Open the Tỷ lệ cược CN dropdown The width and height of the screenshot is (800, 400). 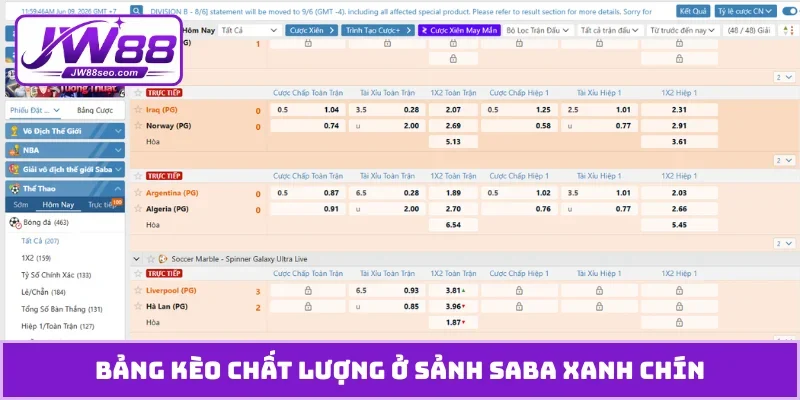[745, 11]
